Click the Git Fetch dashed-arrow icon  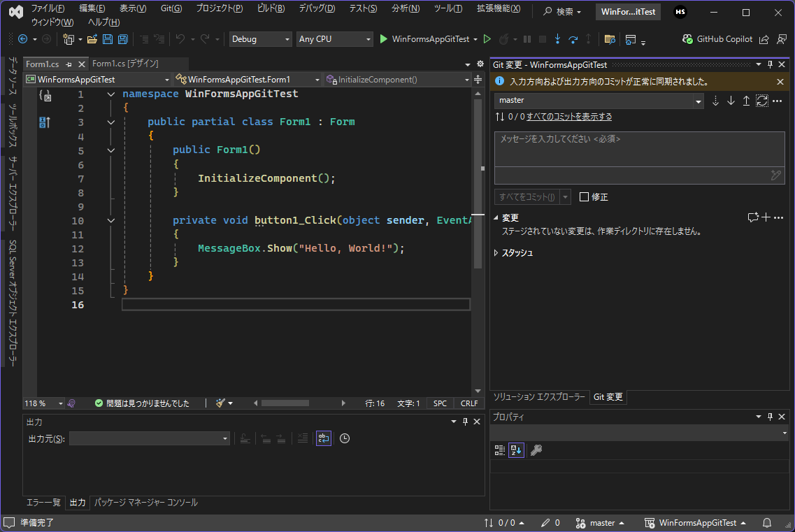pos(715,101)
